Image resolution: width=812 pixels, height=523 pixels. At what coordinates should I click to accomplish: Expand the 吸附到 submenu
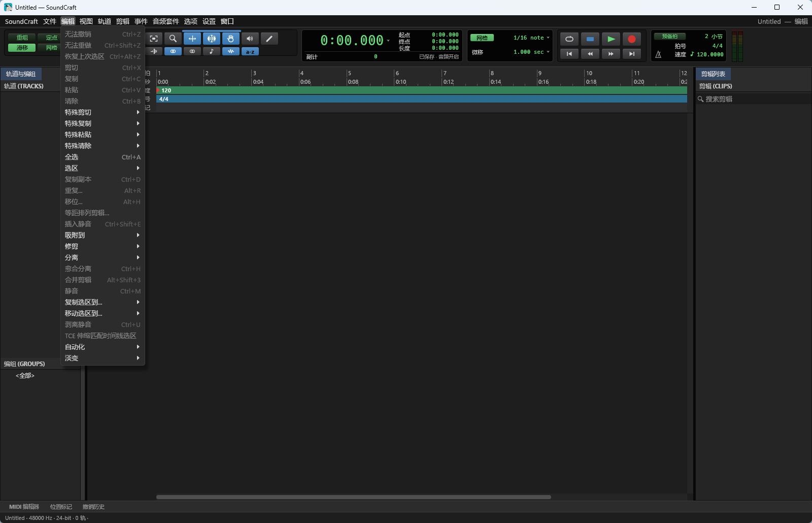[x=103, y=235]
